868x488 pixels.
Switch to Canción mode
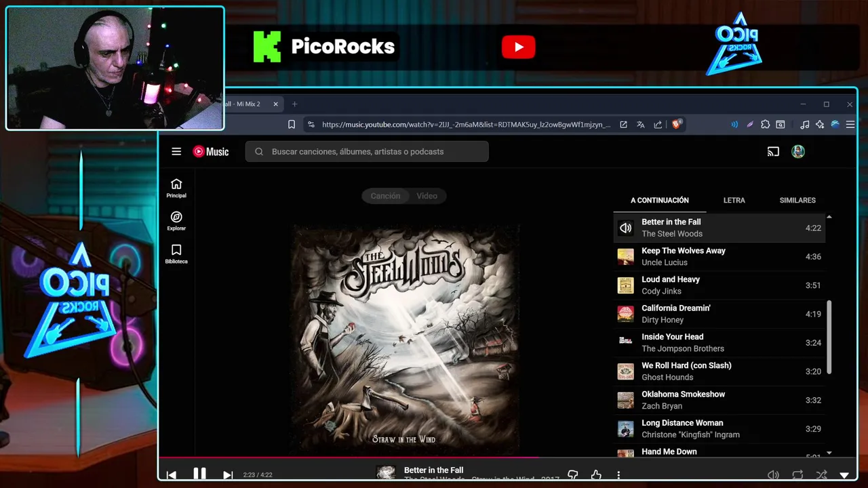[385, 196]
